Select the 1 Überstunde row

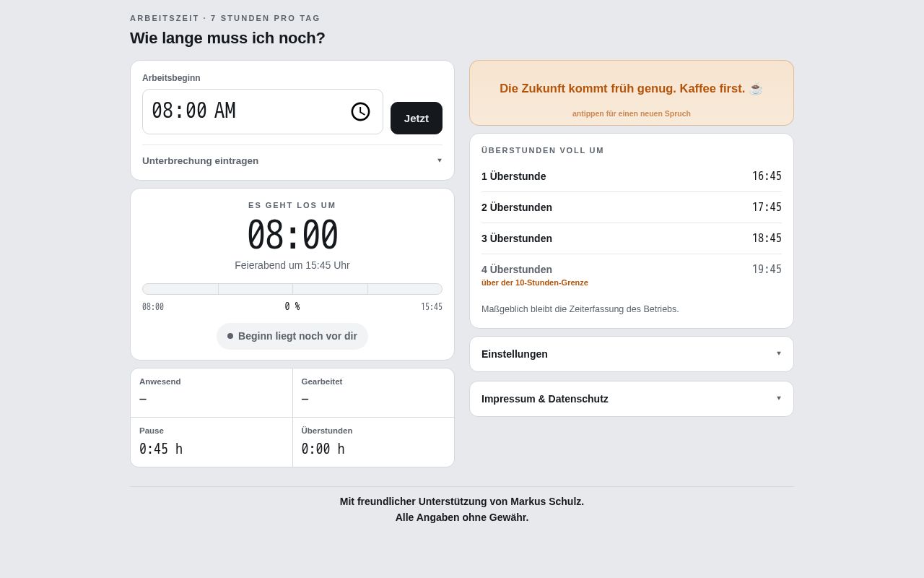tap(632, 176)
